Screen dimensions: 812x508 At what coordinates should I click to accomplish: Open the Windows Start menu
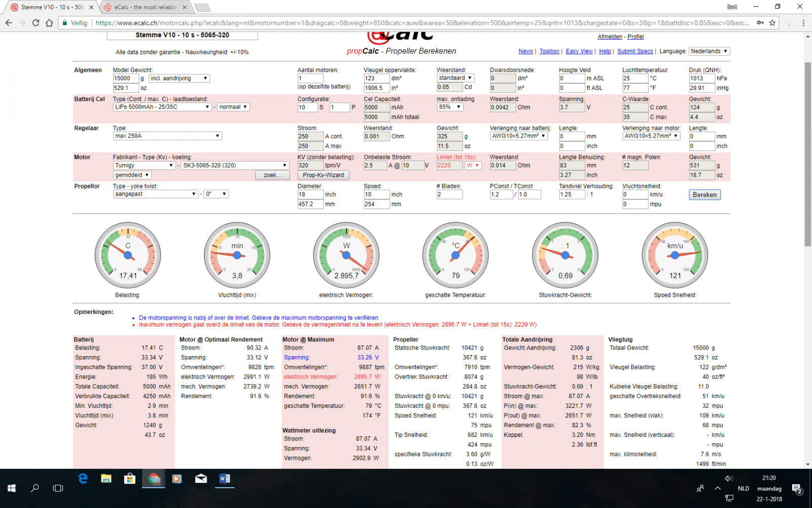coord(12,488)
